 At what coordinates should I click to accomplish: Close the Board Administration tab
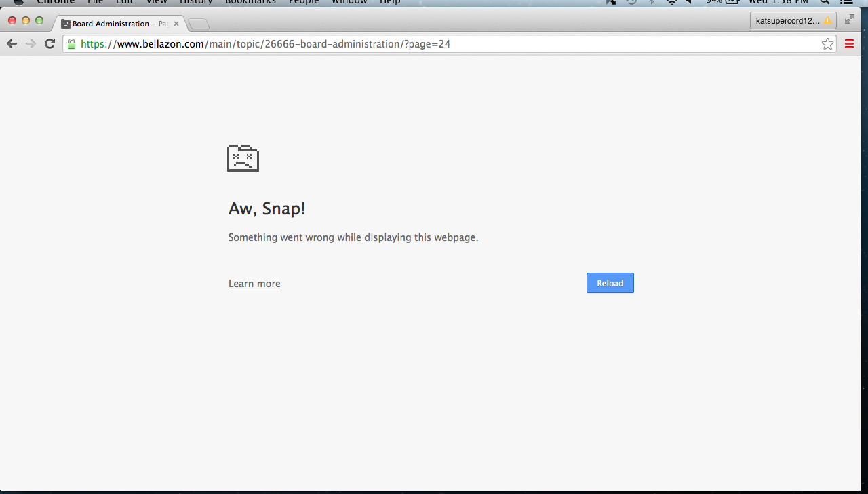176,24
